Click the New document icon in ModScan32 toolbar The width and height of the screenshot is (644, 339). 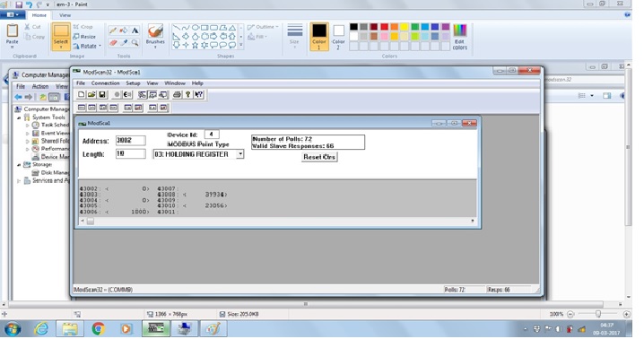82,95
